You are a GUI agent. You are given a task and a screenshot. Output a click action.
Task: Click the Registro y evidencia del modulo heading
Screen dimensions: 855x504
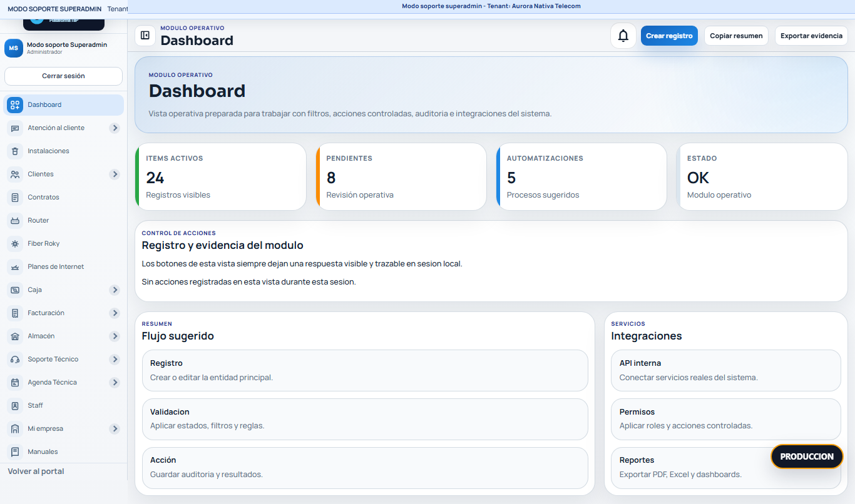(x=223, y=246)
